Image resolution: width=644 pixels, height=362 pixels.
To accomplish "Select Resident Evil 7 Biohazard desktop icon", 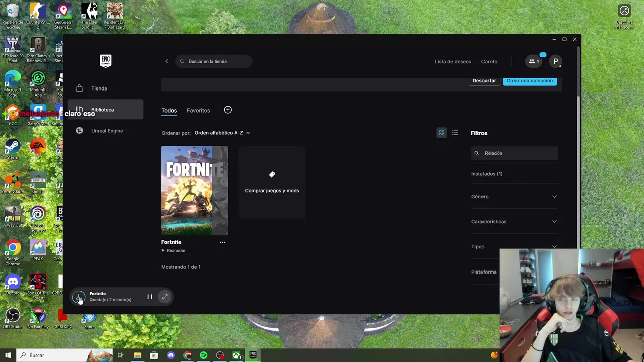I will click(115, 16).
